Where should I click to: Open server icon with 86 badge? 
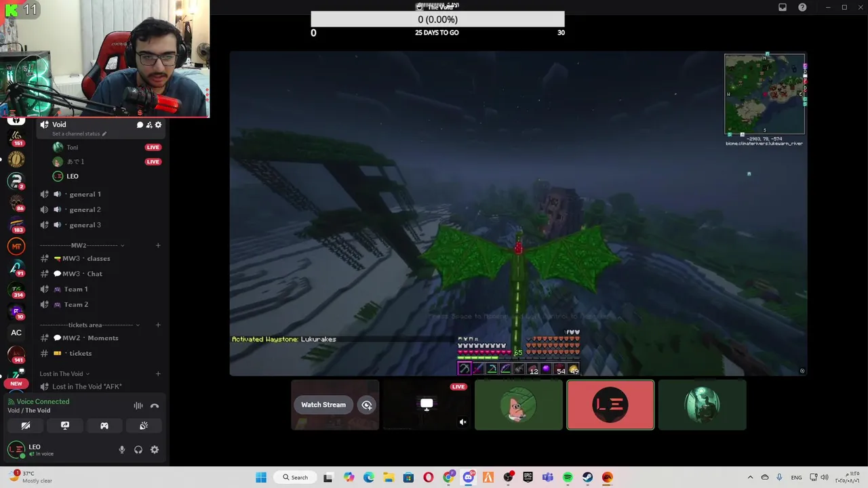(x=16, y=203)
